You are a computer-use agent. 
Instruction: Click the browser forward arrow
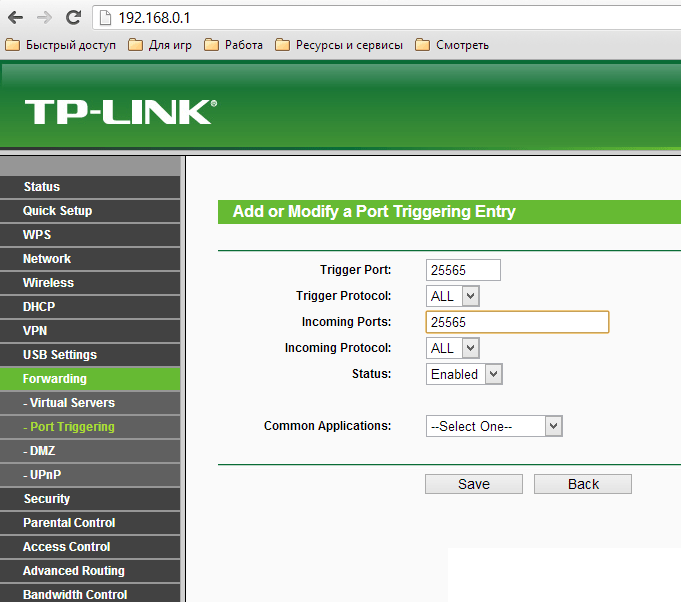(44, 18)
